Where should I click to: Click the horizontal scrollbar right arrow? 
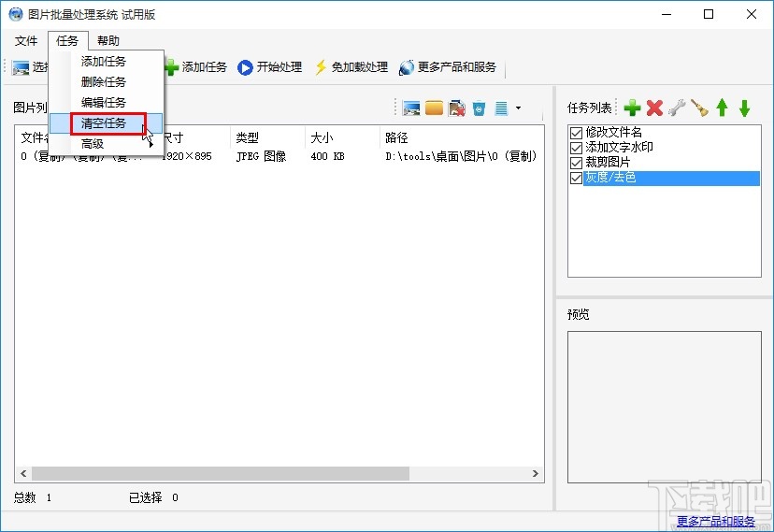[x=536, y=474]
